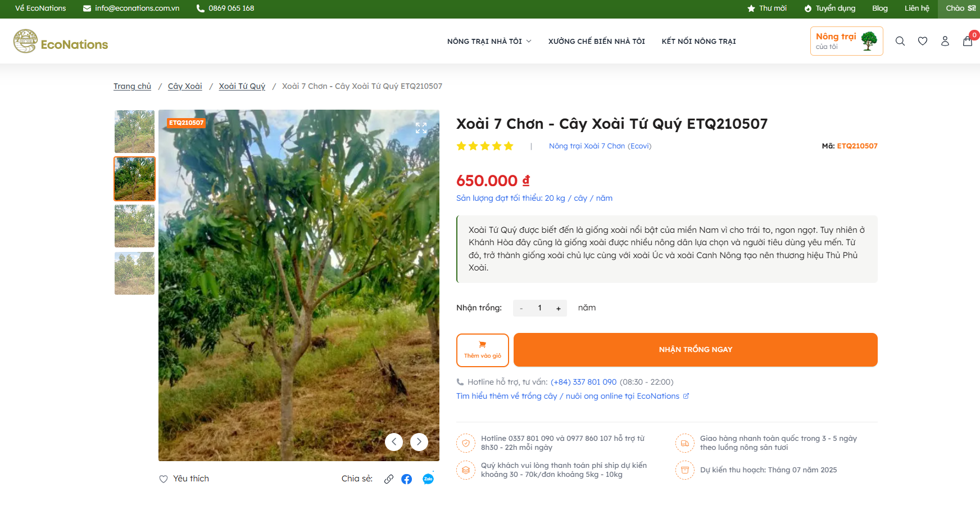Expand product image to fullscreen
Viewport: 980px width, 505px height.
421,128
